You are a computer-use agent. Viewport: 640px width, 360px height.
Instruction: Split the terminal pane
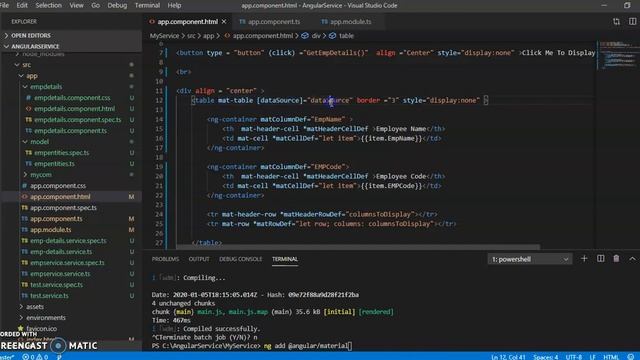click(600, 259)
